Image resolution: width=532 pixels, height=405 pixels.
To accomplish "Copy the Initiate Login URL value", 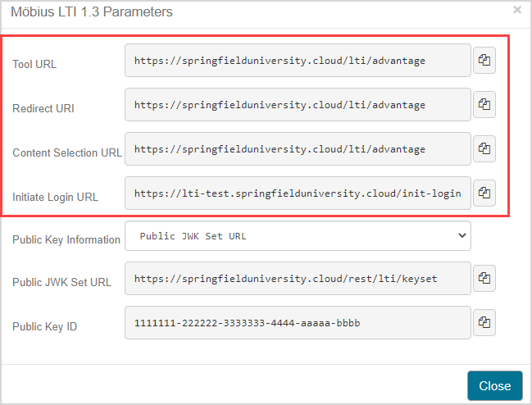I will point(484,193).
